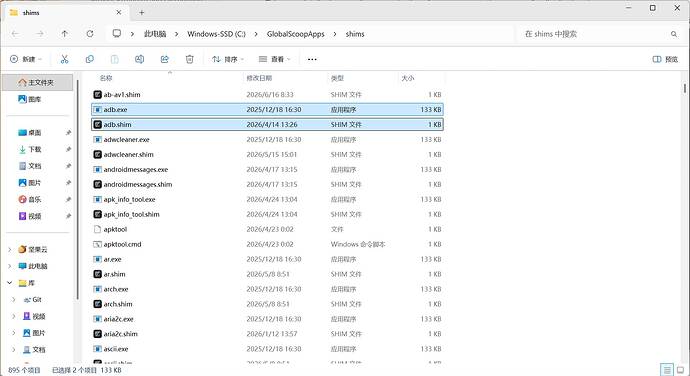Expand the 文档 library node under 库

click(14, 350)
